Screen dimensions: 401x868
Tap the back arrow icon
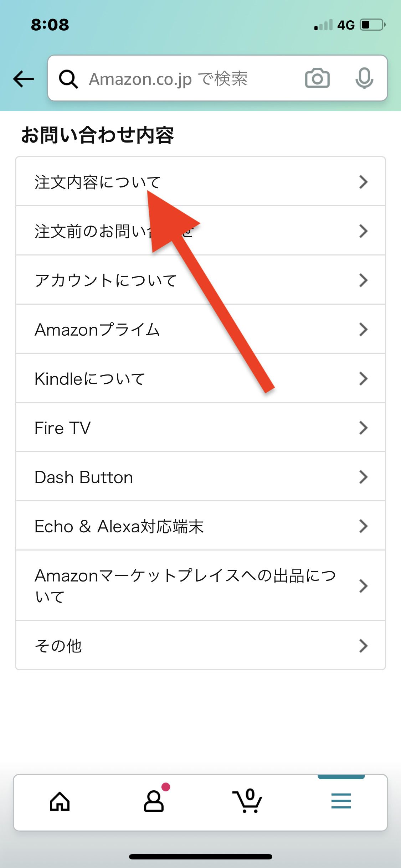click(24, 79)
